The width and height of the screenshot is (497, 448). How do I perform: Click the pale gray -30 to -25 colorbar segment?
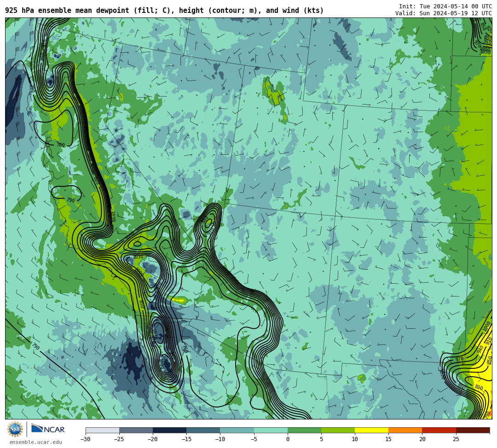coord(102,430)
